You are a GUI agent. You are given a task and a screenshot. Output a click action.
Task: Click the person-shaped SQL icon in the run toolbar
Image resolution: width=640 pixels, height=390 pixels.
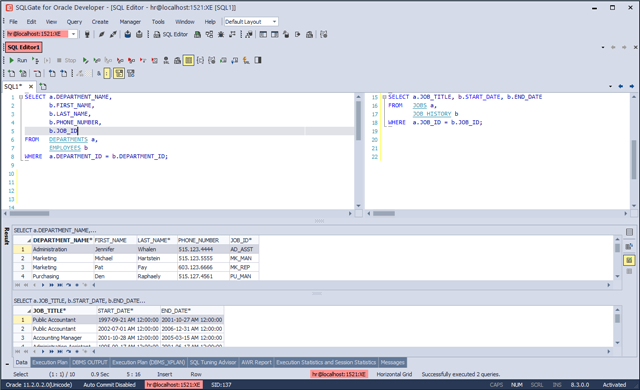[166, 60]
